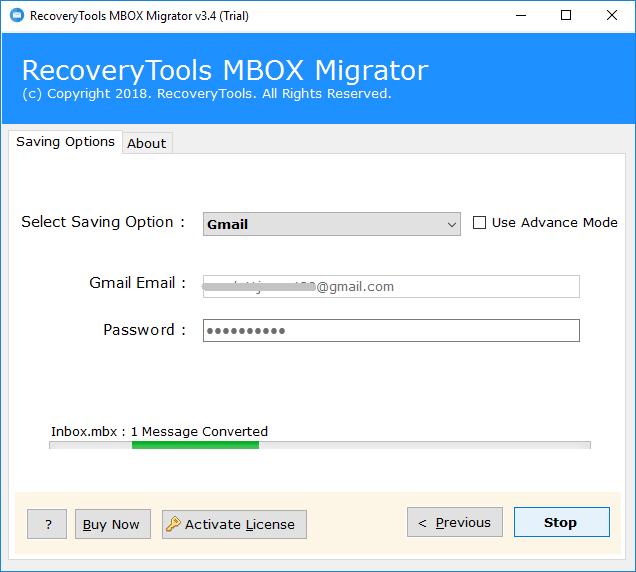Screen dimensions: 636x572
Task: Click the key icon on Activate License
Action: click(173, 524)
